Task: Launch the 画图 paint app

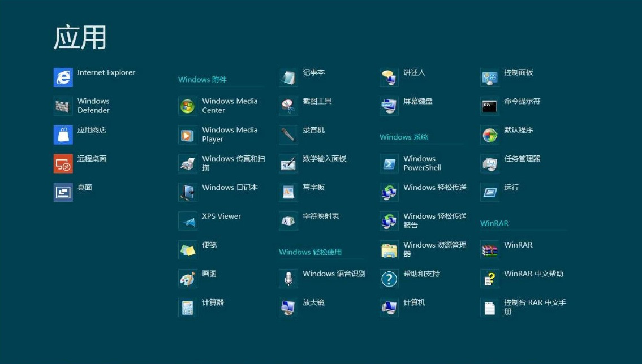Action: 188,279
